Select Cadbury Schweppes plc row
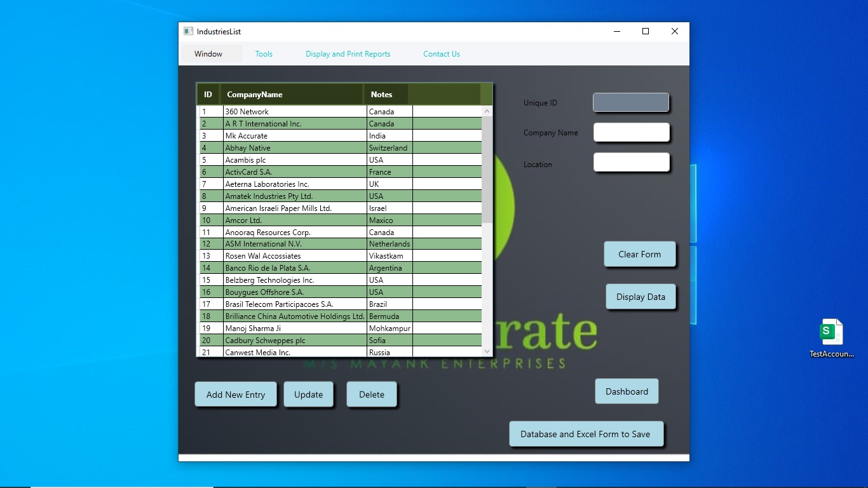Image resolution: width=868 pixels, height=488 pixels. pyautogui.click(x=341, y=341)
